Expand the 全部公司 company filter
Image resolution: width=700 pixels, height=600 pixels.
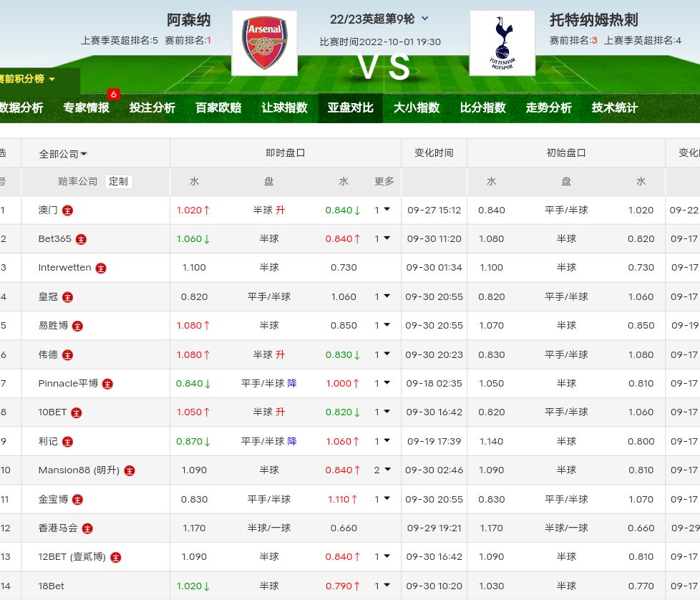63,154
